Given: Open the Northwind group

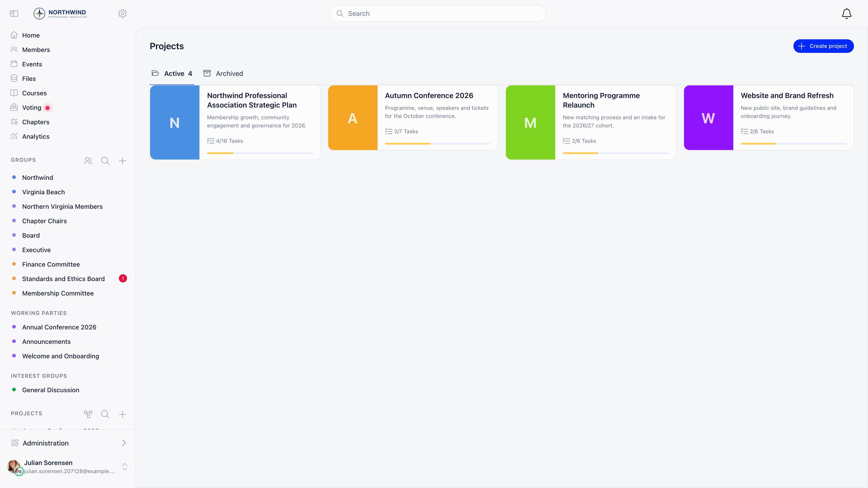Looking at the screenshot, I should tap(68, 178).
